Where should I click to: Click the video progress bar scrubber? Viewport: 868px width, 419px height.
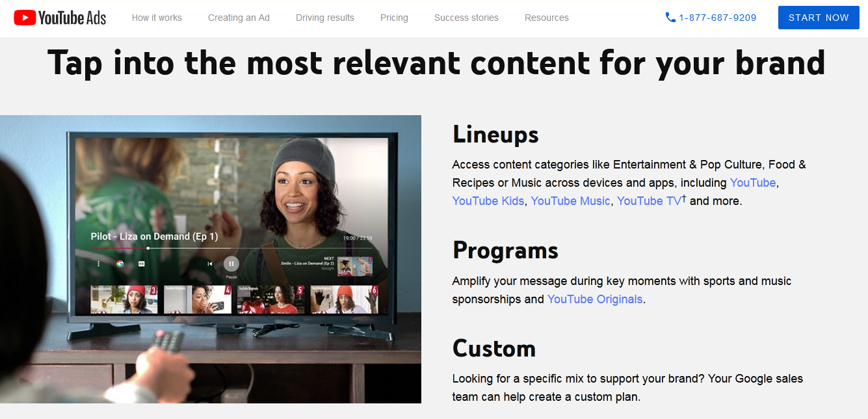coord(148,248)
